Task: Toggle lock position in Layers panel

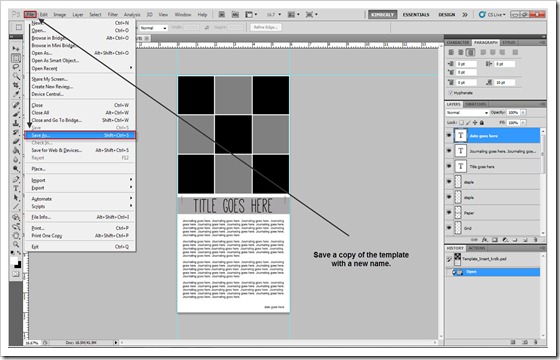Action: click(x=475, y=122)
